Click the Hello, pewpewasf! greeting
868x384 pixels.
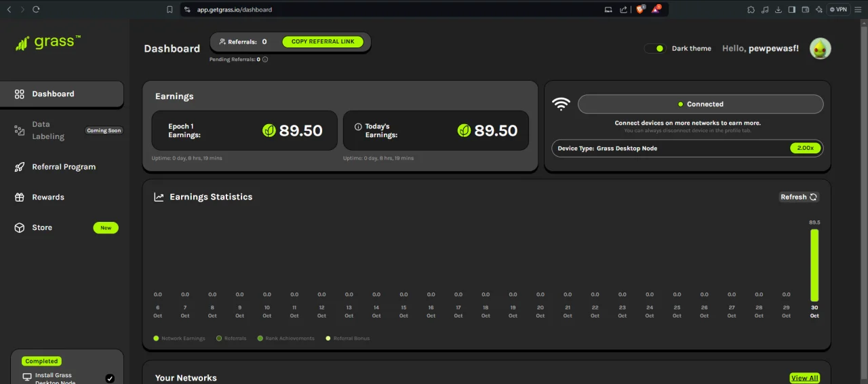point(760,48)
